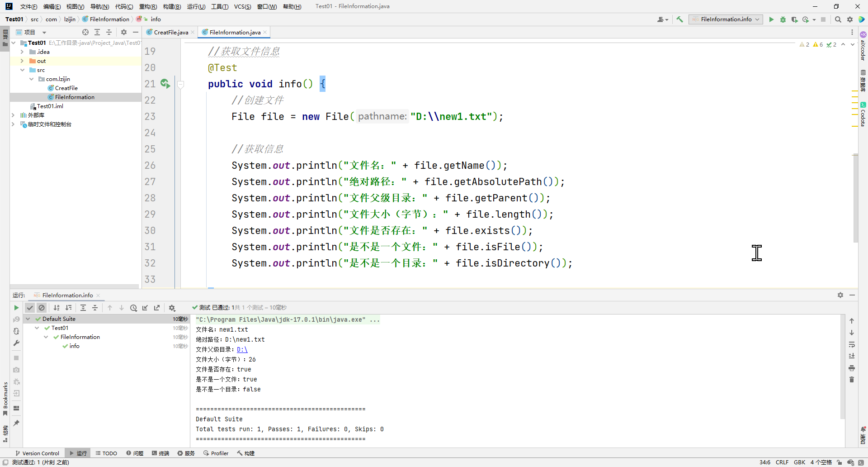Open the TODO tool window tab
The height and width of the screenshot is (467, 868).
pyautogui.click(x=106, y=453)
